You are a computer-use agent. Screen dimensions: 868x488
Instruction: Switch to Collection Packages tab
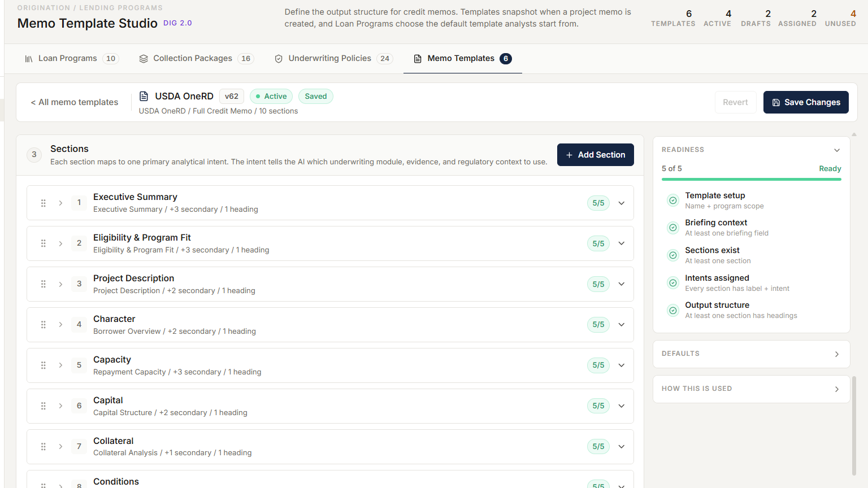197,58
